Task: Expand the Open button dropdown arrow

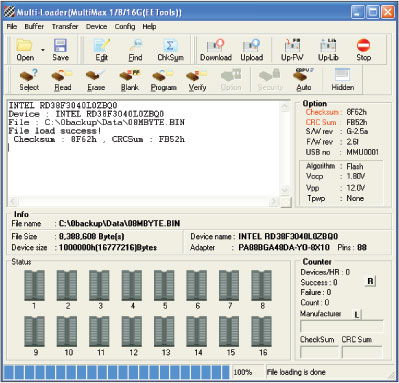Action: [43, 50]
